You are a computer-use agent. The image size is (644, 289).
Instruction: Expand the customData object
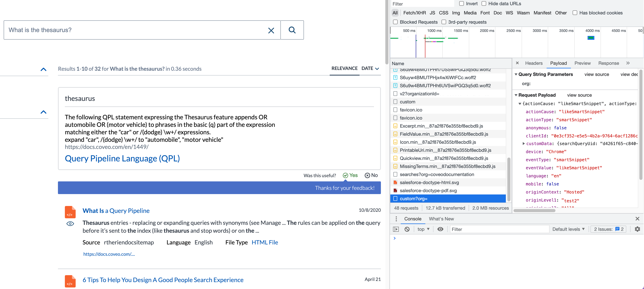pos(524,144)
